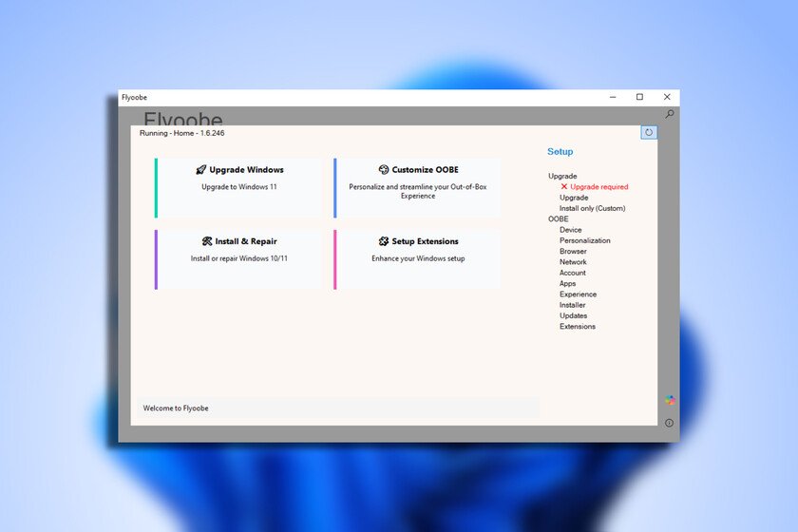
Task: Click the tools icon on Install & Repair
Action: click(207, 241)
